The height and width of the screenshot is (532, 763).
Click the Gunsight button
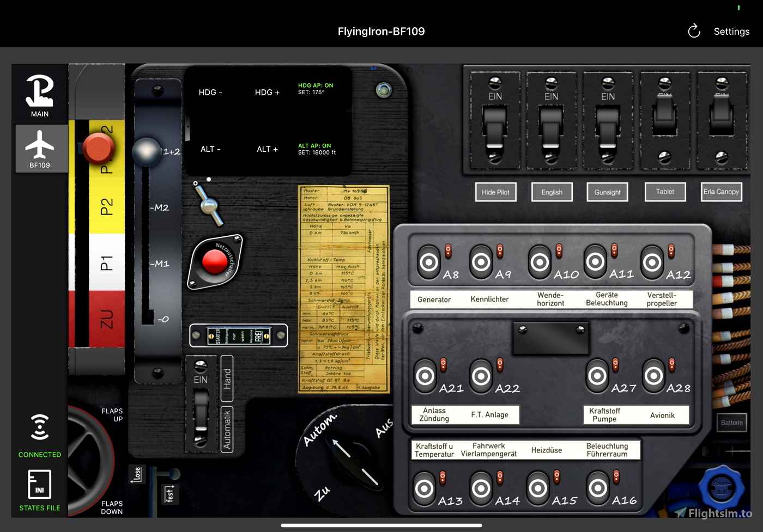click(607, 192)
